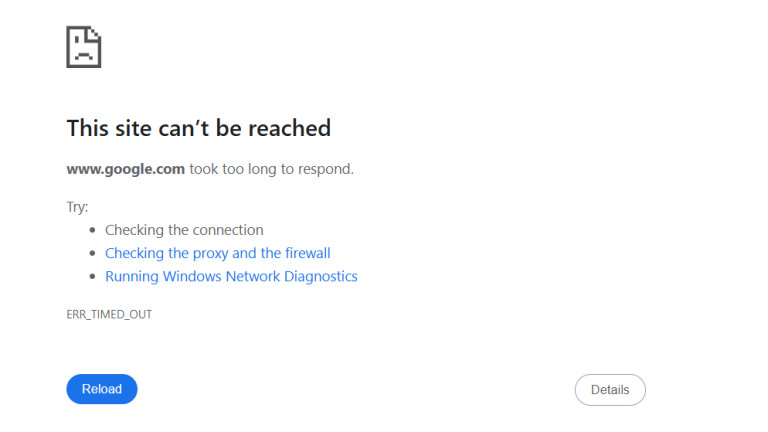
Task: Click the Reload button
Action: (x=102, y=389)
